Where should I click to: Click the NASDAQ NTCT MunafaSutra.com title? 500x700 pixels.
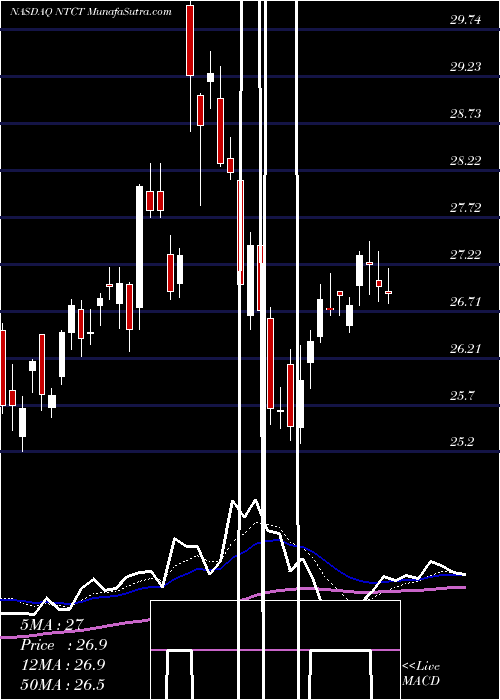pyautogui.click(x=91, y=12)
